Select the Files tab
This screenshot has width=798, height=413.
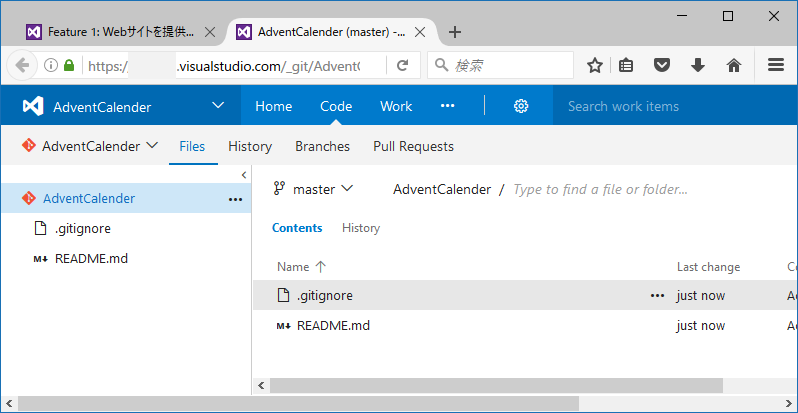point(192,146)
